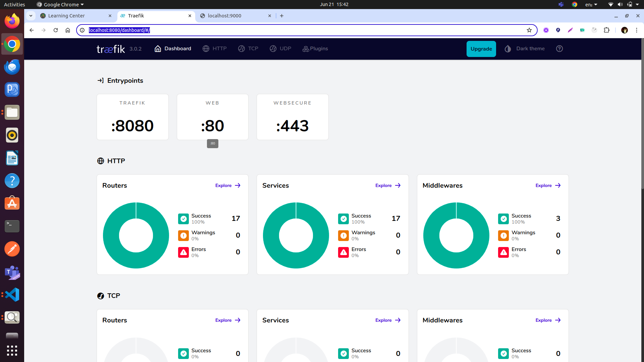Image resolution: width=644 pixels, height=362 pixels.
Task: Click the 17 Routers success count
Action: pyautogui.click(x=236, y=219)
